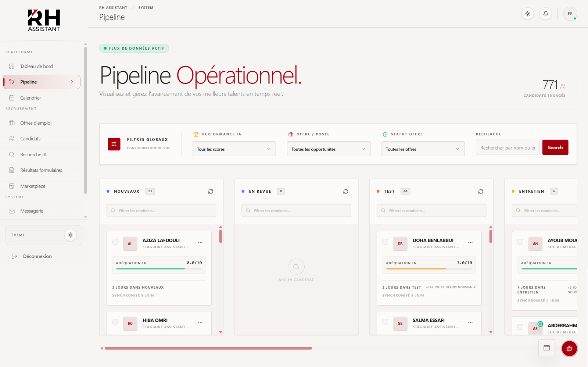Click the red Search button
The width and height of the screenshot is (588, 367).
(x=555, y=147)
